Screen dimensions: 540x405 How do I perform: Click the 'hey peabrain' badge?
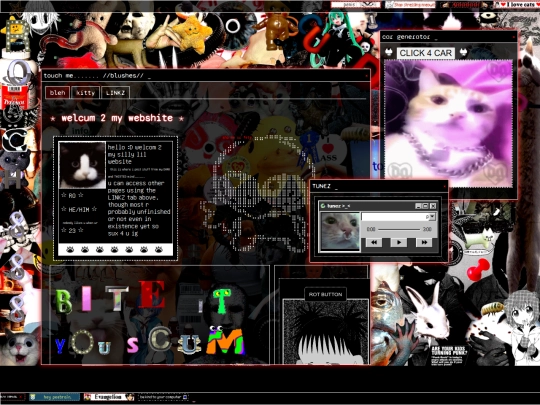(54, 397)
